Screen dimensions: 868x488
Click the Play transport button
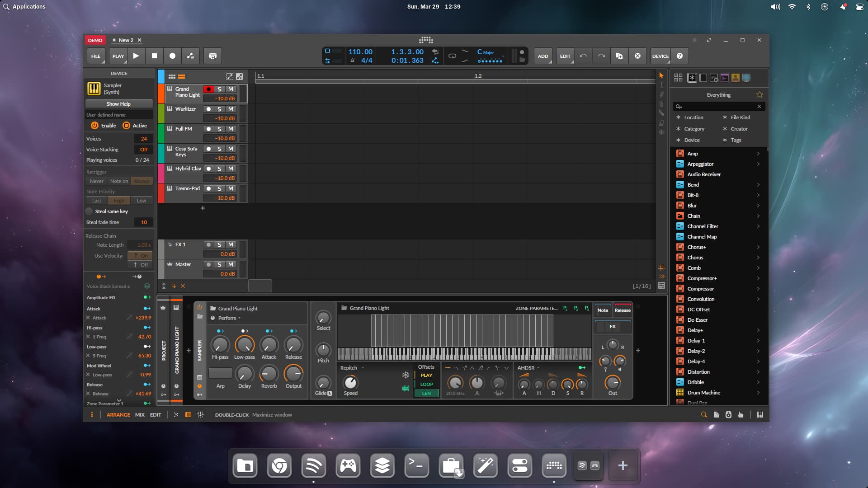[x=136, y=56]
